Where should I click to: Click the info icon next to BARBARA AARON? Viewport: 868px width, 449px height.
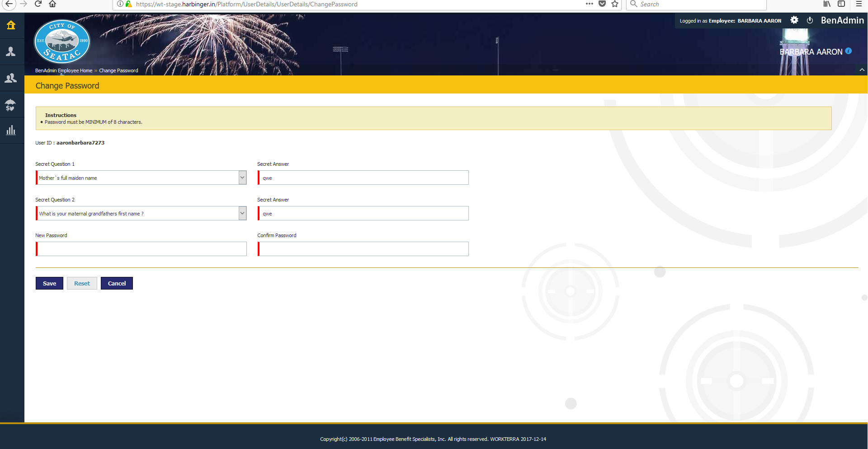click(x=849, y=51)
